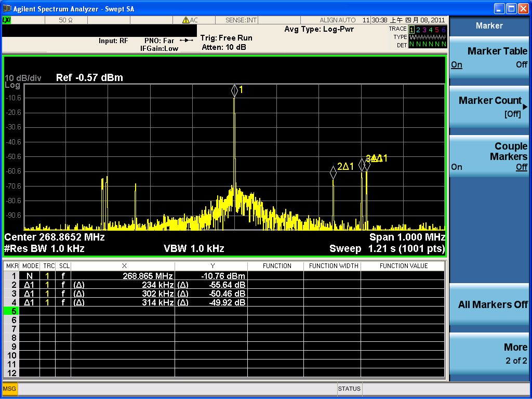Image resolution: width=532 pixels, height=399 pixels.
Task: Click the Ref -0.57 dBm label
Action: pyautogui.click(x=89, y=78)
